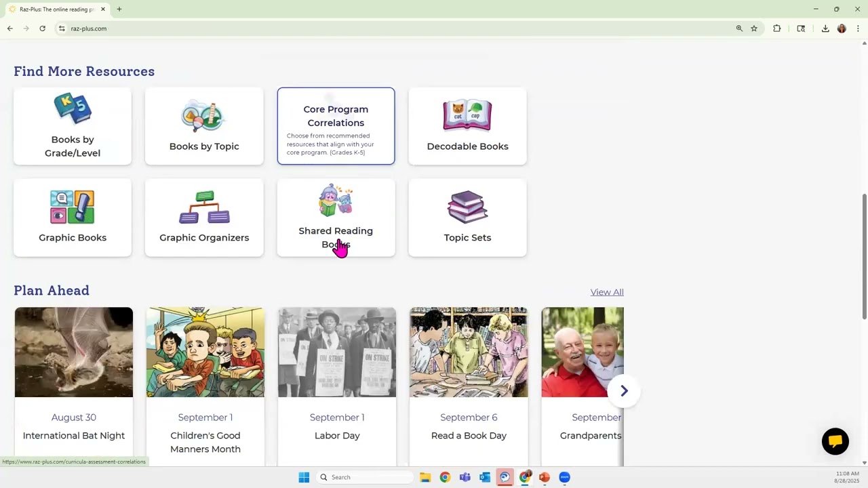
Task: Close the Raz-Plus browser tab
Action: 103,9
